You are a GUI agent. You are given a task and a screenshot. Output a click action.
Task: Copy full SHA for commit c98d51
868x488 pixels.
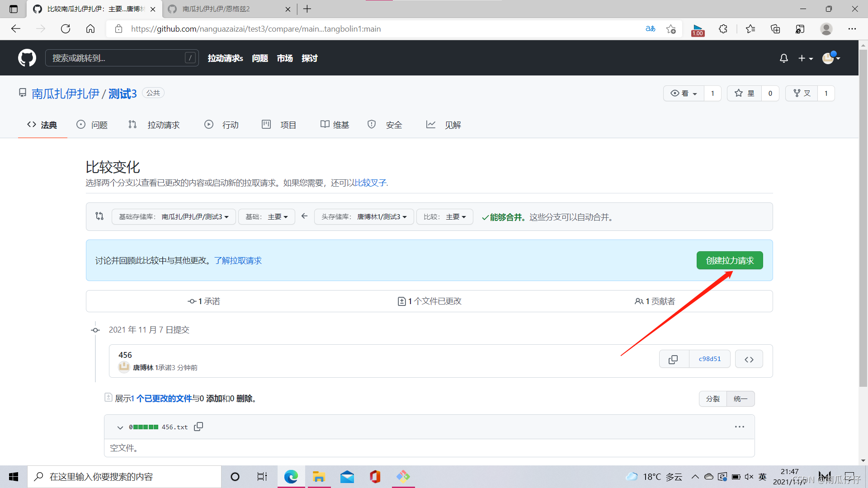click(x=673, y=359)
